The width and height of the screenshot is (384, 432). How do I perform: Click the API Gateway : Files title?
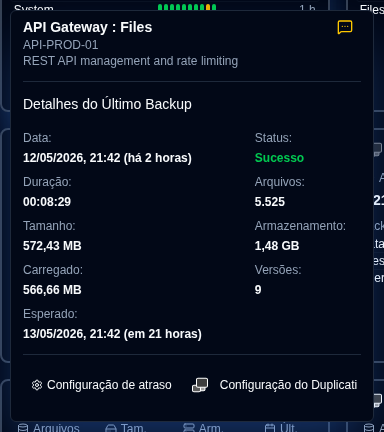[x=88, y=27]
